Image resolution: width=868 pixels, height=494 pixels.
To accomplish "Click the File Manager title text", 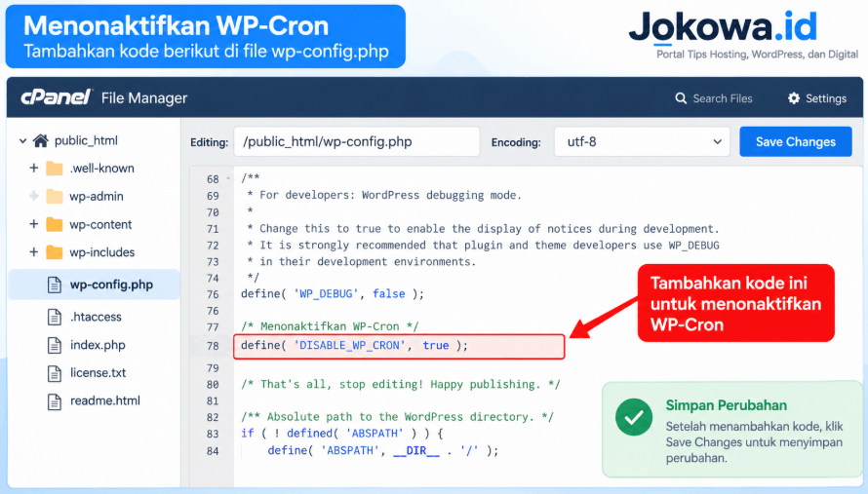I will pos(144,97).
